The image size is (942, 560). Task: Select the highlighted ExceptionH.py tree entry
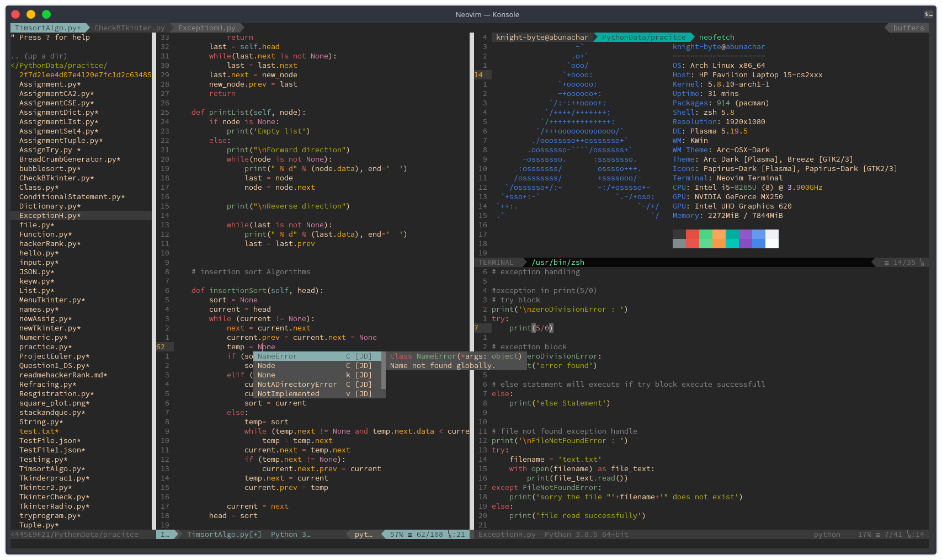click(81, 215)
